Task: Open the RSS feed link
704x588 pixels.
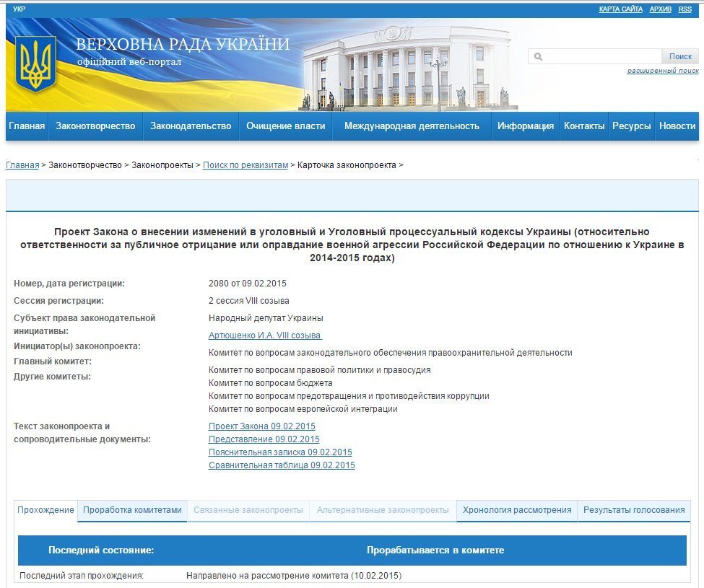Action: pos(685,9)
